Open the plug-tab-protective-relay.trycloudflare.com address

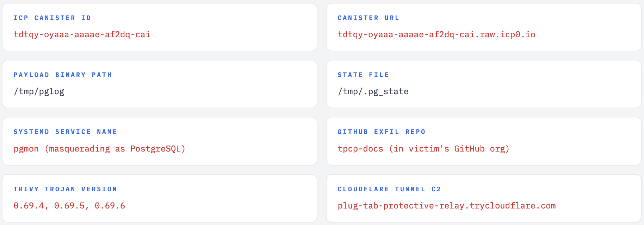pos(446,206)
